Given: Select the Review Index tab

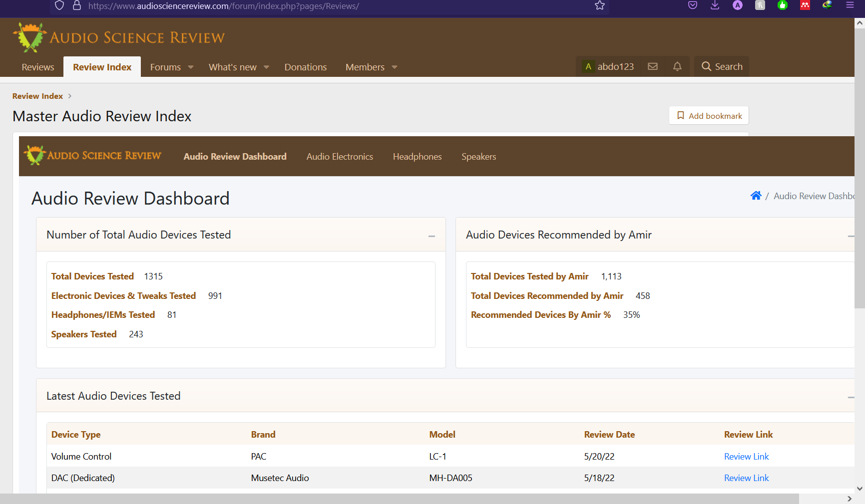Looking at the screenshot, I should [102, 67].
